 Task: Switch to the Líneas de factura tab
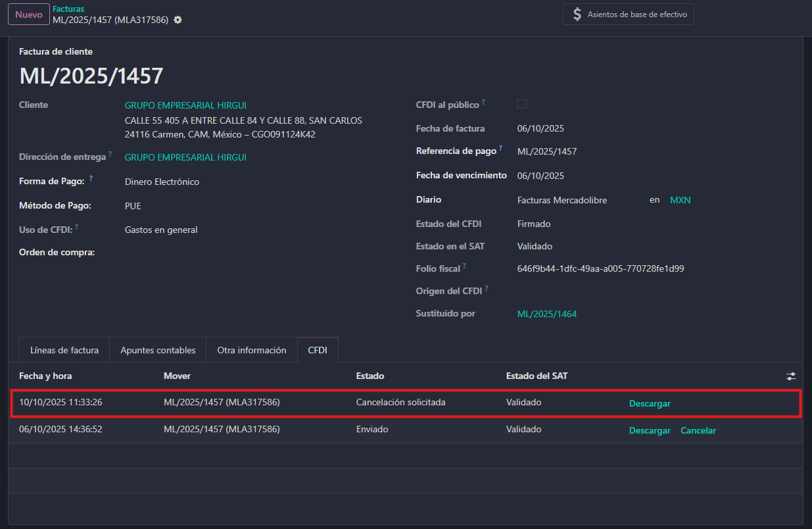click(64, 350)
